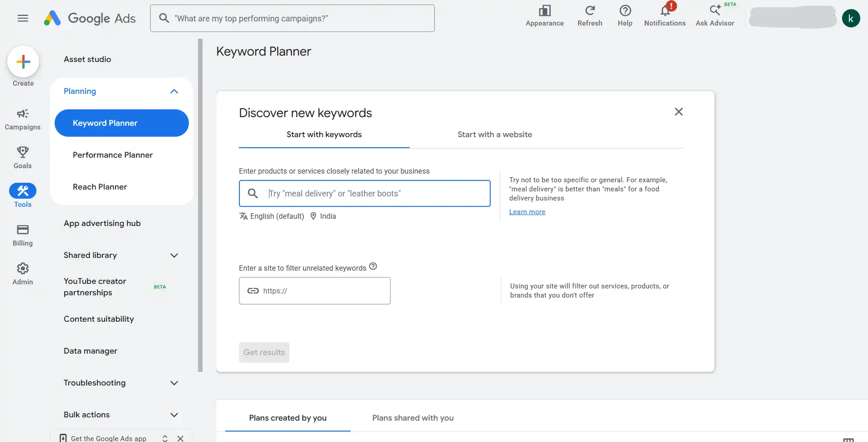Follow the Learn more link
868x442 pixels.
click(x=527, y=212)
